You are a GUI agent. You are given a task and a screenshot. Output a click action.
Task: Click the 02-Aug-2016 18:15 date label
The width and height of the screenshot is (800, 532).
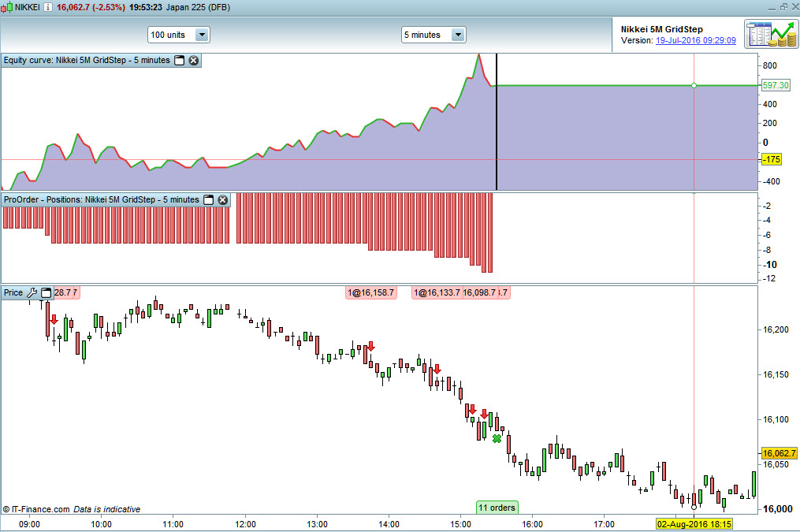694,524
